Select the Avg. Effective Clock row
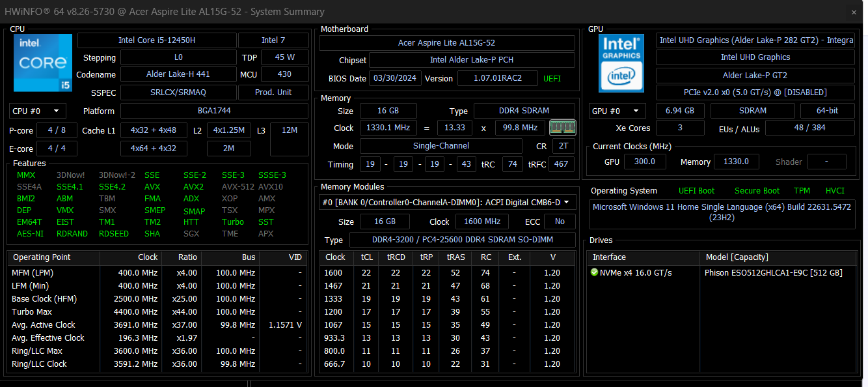This screenshot has height=387, width=868. pyautogui.click(x=157, y=338)
